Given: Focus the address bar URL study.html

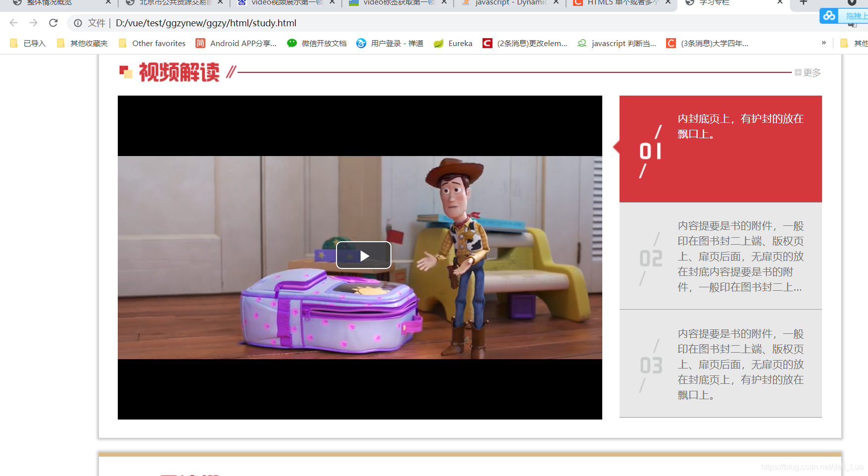Looking at the screenshot, I should pos(206,23).
